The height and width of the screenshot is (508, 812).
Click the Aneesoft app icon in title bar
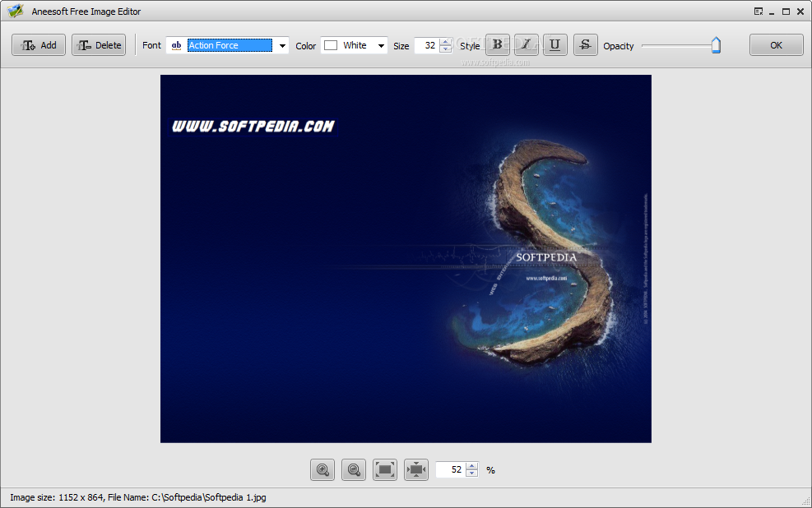pos(16,11)
